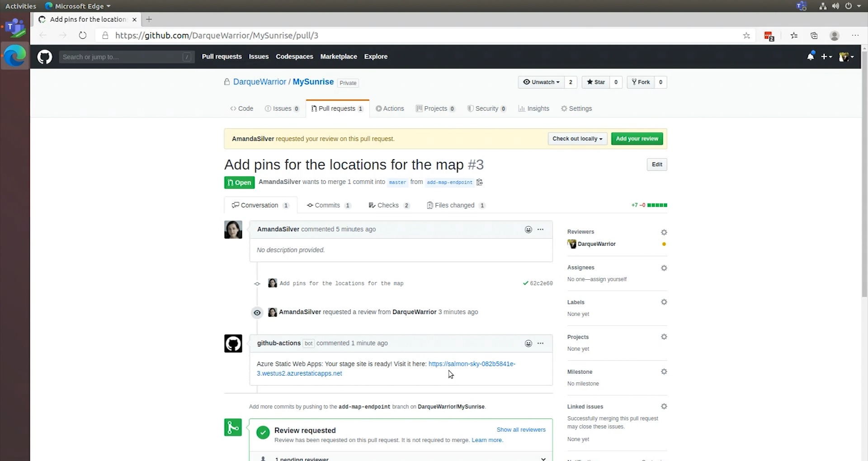Expand the pending reviewer section chevron

(x=543, y=458)
